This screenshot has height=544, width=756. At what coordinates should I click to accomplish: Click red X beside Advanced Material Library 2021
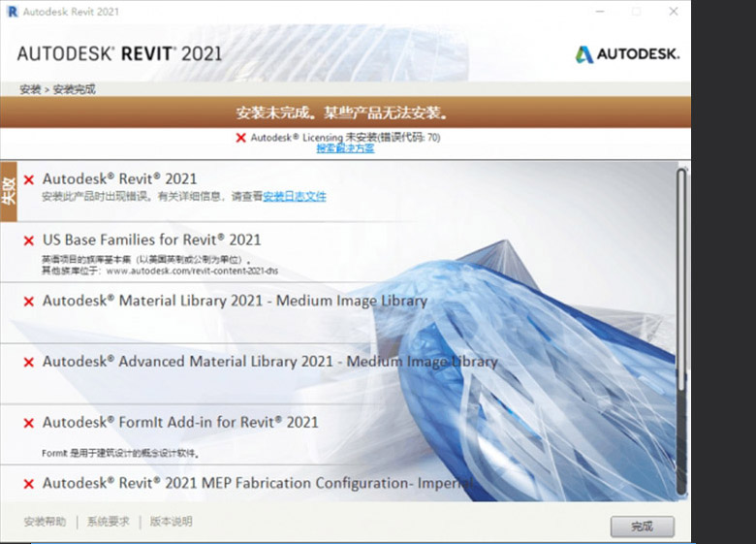(29, 363)
